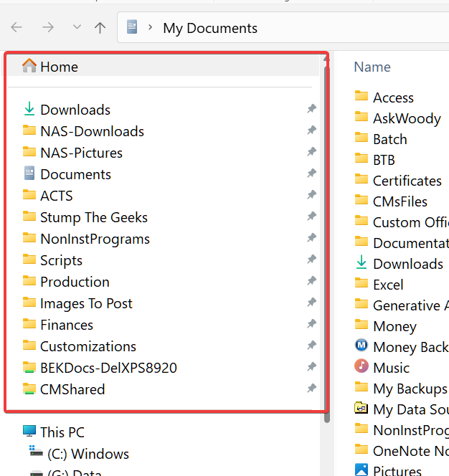Open the (C:) Windows drive

[88, 454]
